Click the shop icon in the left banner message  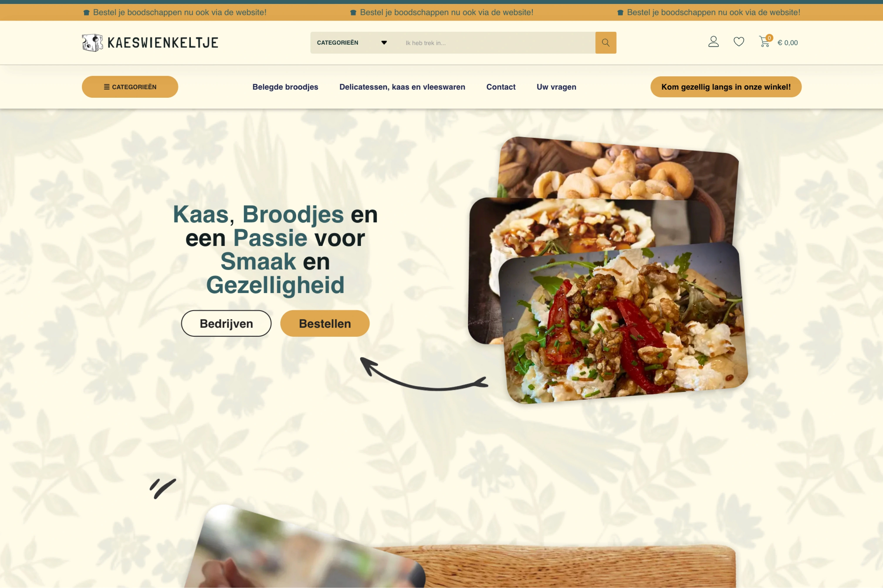click(86, 13)
